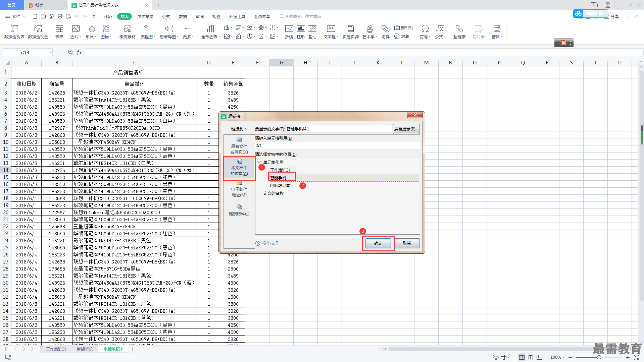Open the icons (图标) library

pyautogui.click(x=106, y=32)
